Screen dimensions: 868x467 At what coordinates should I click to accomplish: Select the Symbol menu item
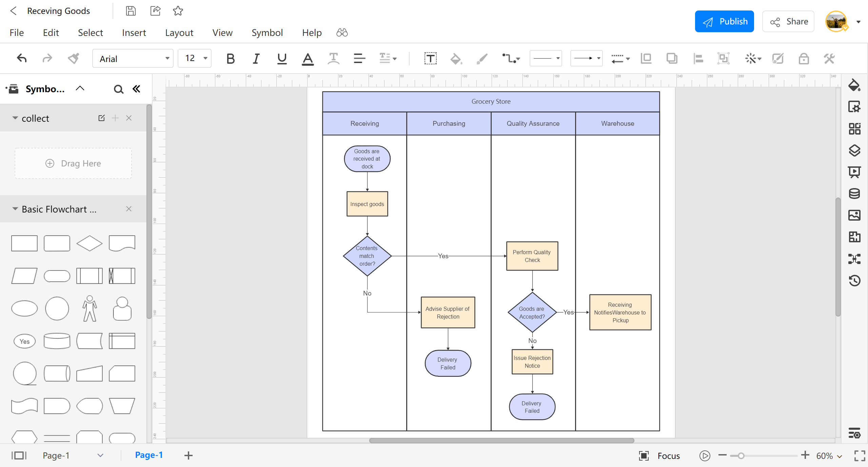[268, 33]
